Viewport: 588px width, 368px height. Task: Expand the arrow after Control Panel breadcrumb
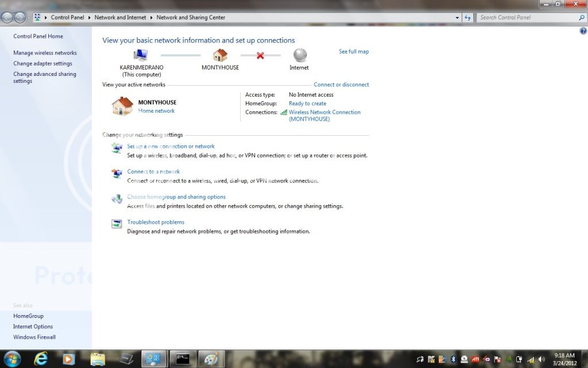[90, 18]
